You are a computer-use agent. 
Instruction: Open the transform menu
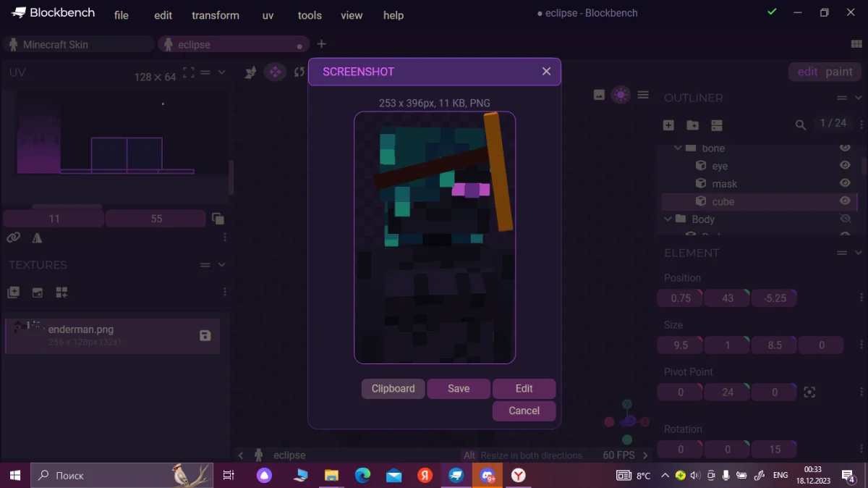coord(216,15)
